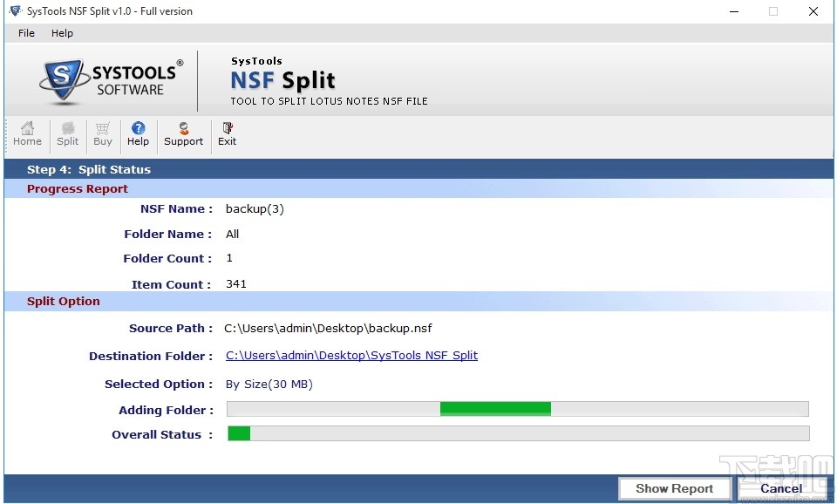Click the Split Option section header
This screenshot has height=504, width=837.
(x=63, y=300)
